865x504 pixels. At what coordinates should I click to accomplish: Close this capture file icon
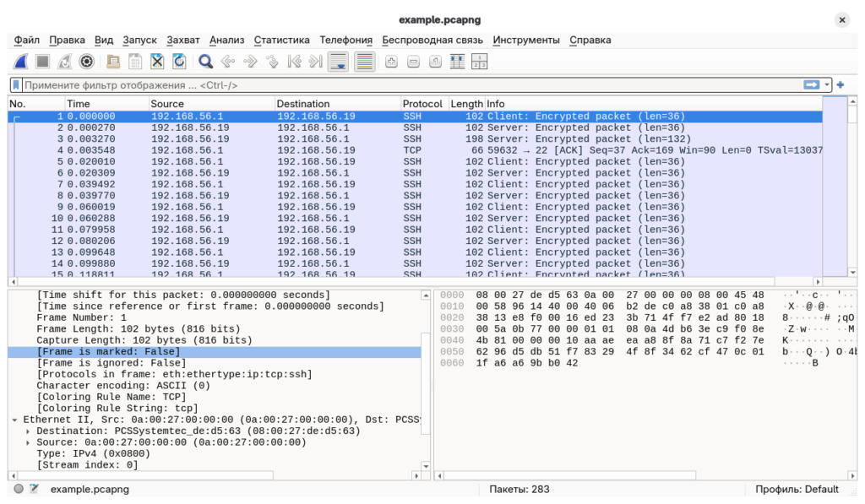tap(157, 62)
